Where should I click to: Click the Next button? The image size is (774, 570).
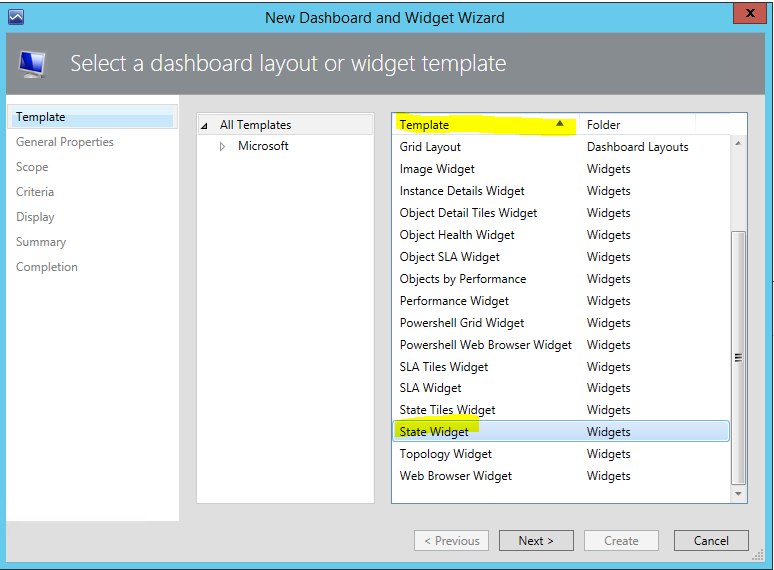coord(536,541)
